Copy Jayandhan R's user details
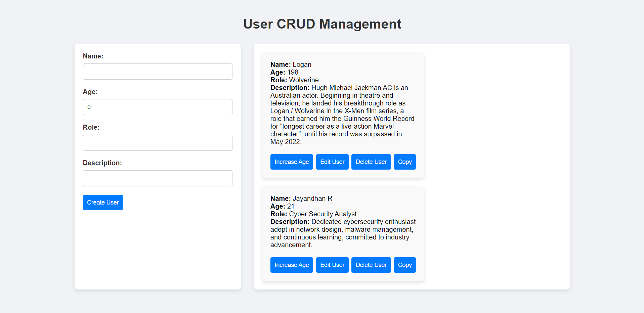Image resolution: width=644 pixels, height=313 pixels. (x=404, y=265)
